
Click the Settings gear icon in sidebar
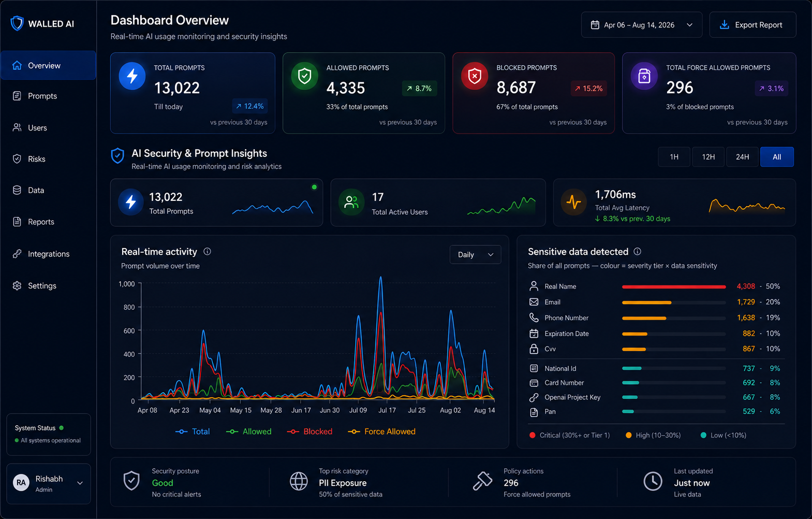17,285
